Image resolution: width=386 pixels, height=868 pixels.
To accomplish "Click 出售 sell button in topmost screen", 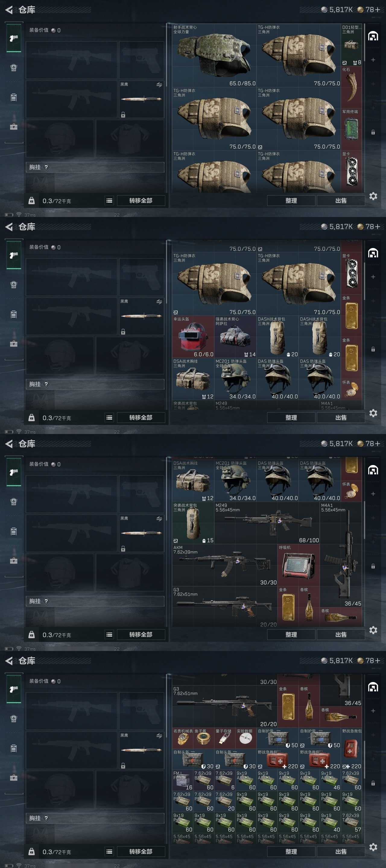I will (341, 200).
